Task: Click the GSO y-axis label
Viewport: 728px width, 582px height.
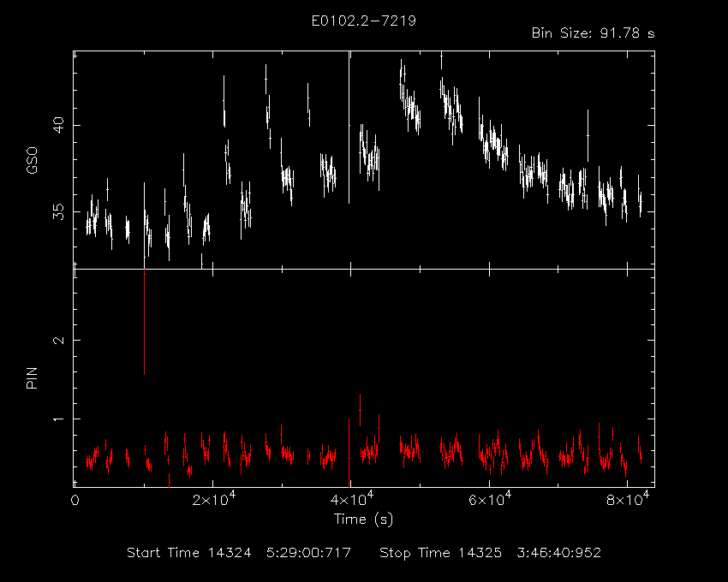Action: point(32,161)
